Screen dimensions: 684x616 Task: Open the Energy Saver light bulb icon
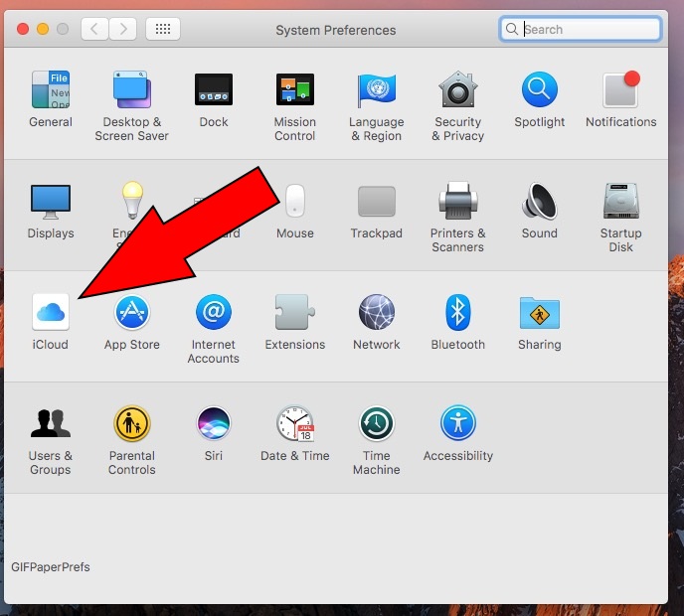(132, 200)
